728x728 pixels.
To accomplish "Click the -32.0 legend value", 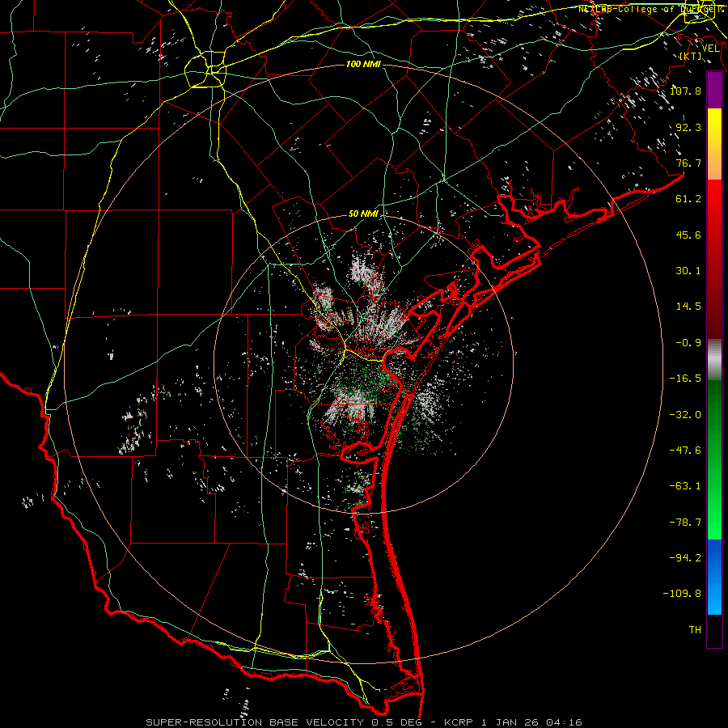I will click(685, 415).
